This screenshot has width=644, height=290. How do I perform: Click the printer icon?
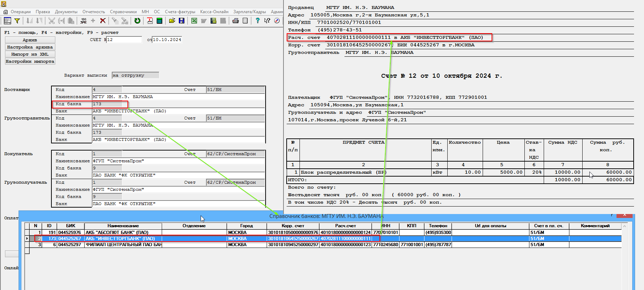pyautogui.click(x=236, y=21)
